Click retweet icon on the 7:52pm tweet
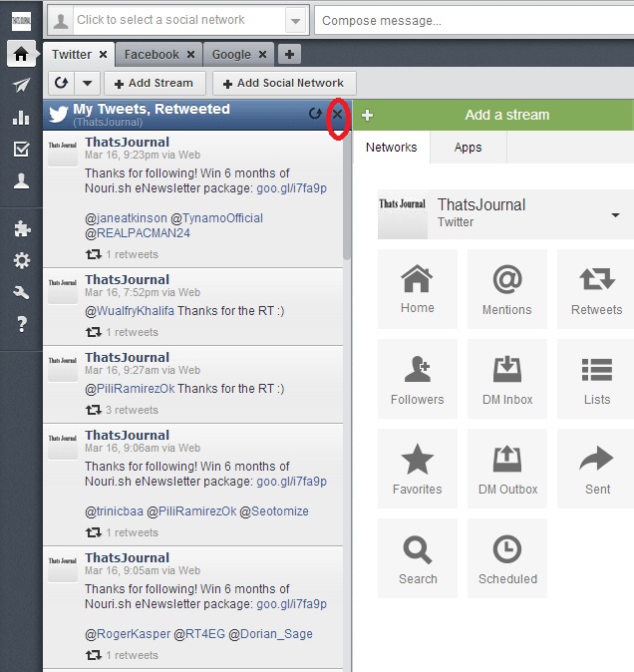Viewport: 634px width, 672px height. [x=93, y=332]
